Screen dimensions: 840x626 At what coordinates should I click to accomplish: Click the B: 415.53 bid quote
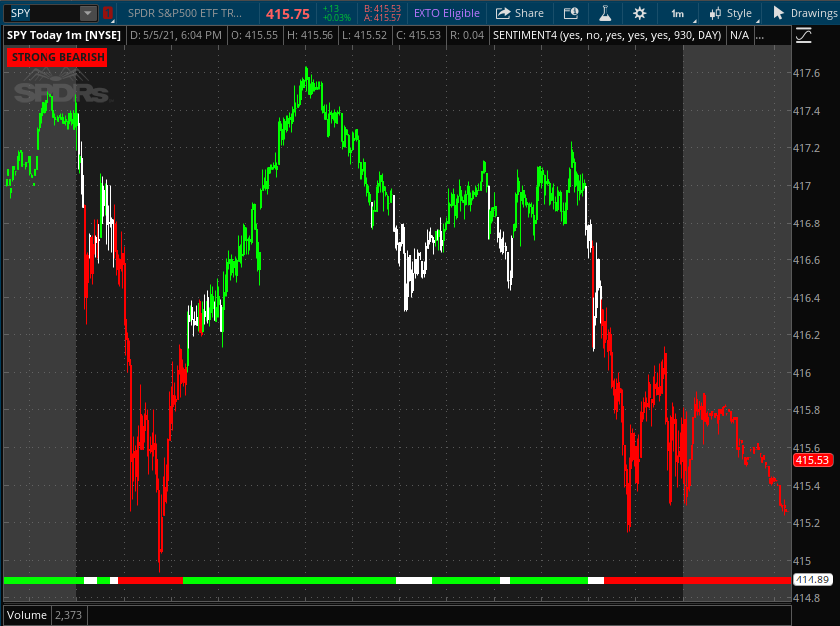point(382,9)
